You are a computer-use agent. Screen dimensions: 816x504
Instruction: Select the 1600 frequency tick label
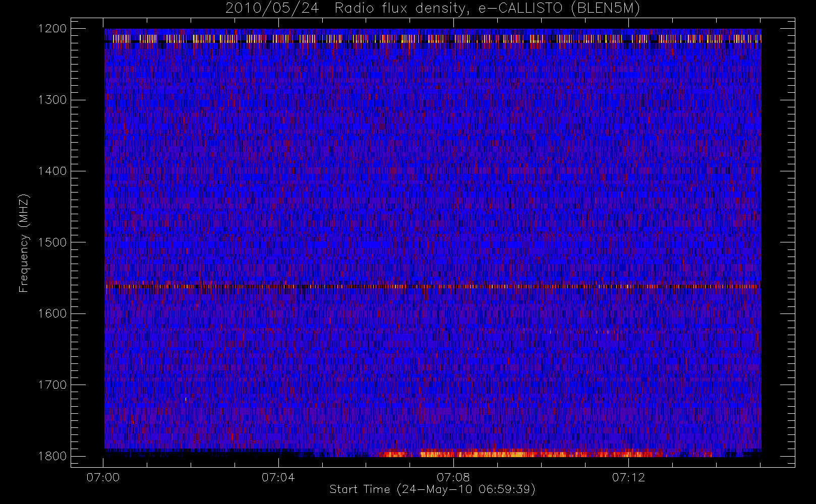point(52,313)
